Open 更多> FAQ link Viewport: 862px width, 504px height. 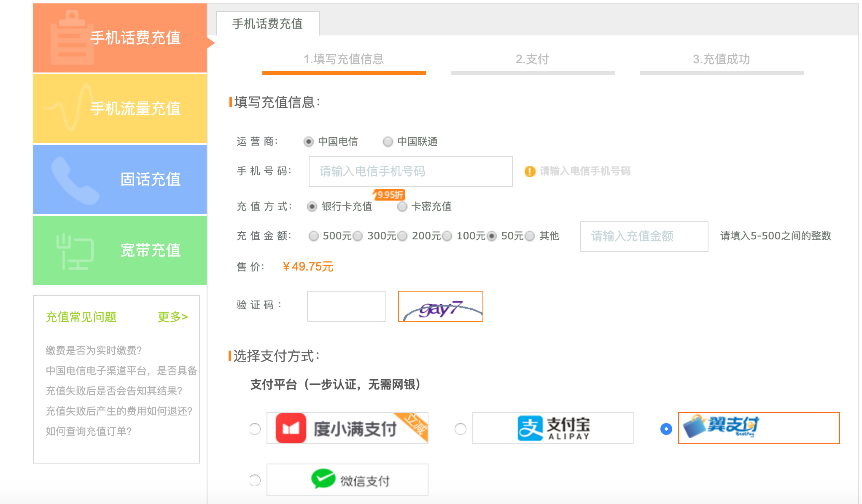pyautogui.click(x=172, y=317)
